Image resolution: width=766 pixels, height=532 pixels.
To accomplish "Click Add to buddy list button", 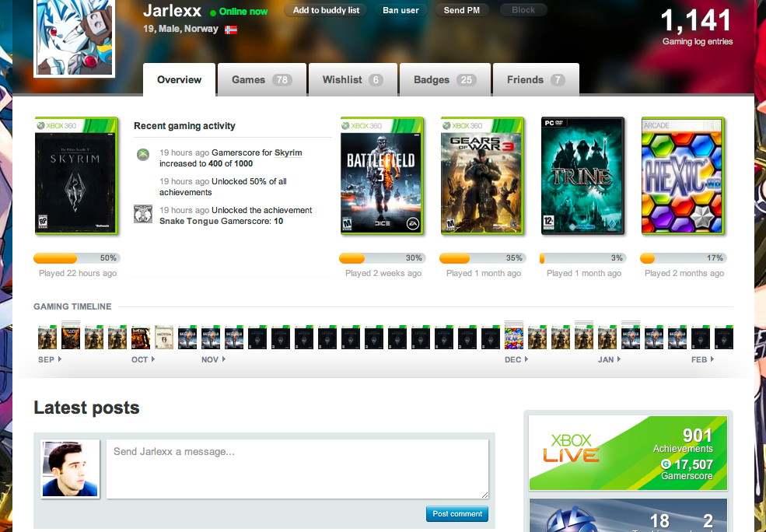I will [326, 10].
